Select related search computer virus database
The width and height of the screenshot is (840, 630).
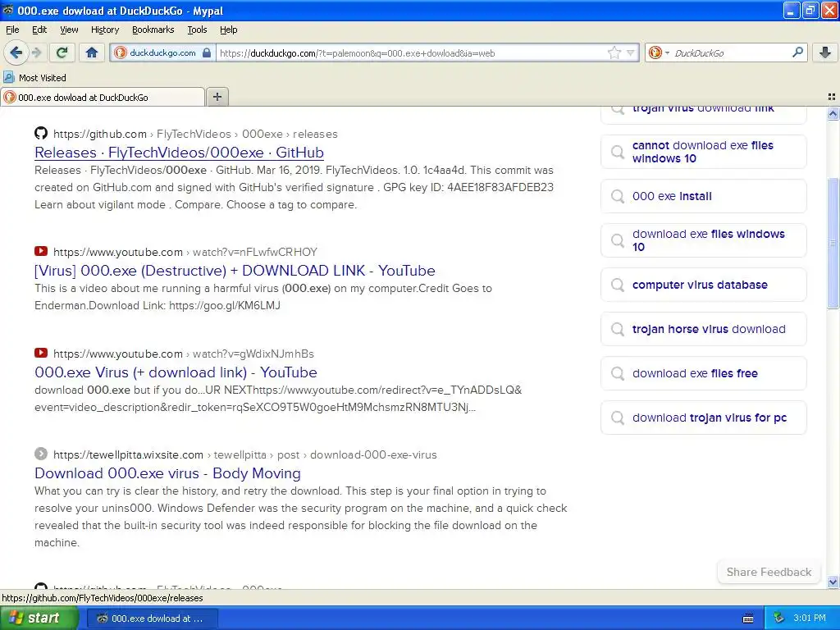coord(703,285)
